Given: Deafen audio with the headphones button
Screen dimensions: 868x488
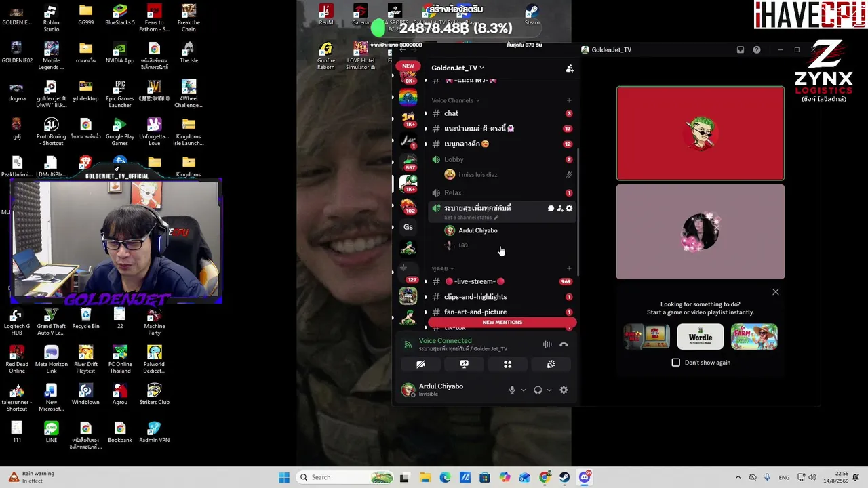Looking at the screenshot, I should pos(538,390).
